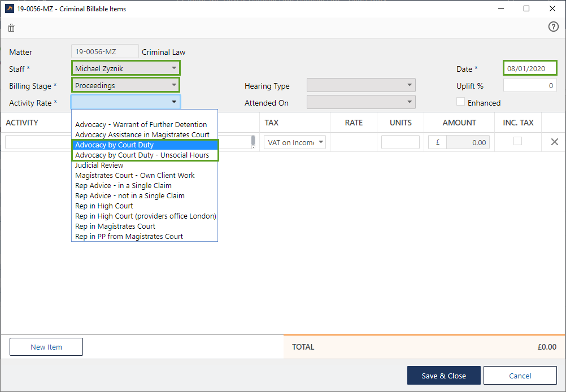This screenshot has width=566, height=392.
Task: Expand the Billing Stage dropdown
Action: pos(125,85)
